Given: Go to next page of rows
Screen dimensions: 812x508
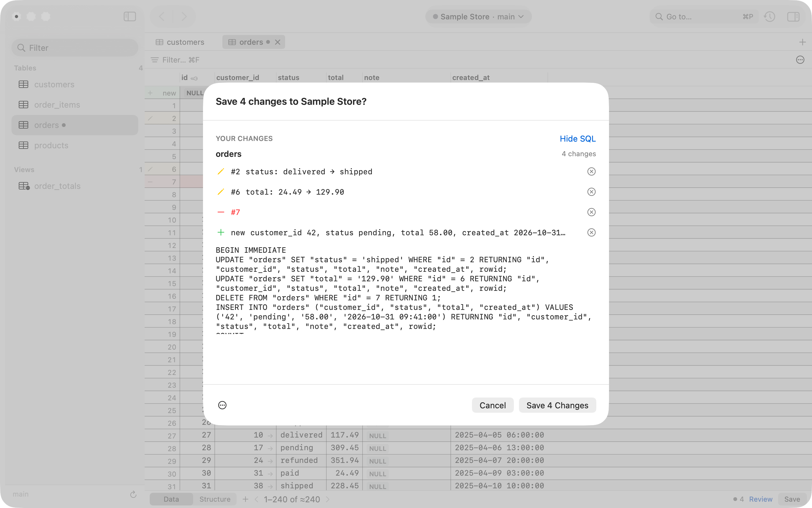Looking at the screenshot, I should click(327, 499).
